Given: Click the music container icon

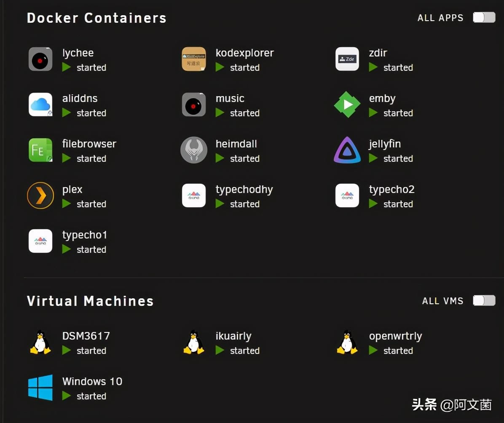Looking at the screenshot, I should point(194,104).
